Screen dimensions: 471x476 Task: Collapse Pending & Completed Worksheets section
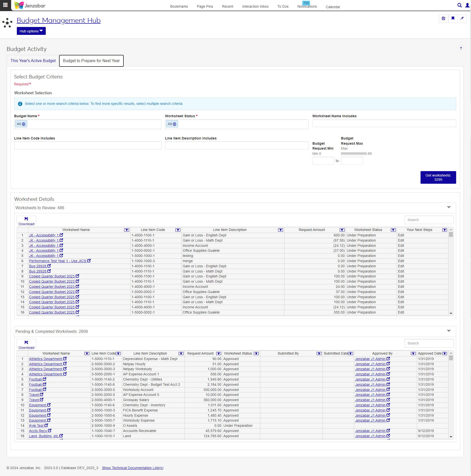click(449, 331)
